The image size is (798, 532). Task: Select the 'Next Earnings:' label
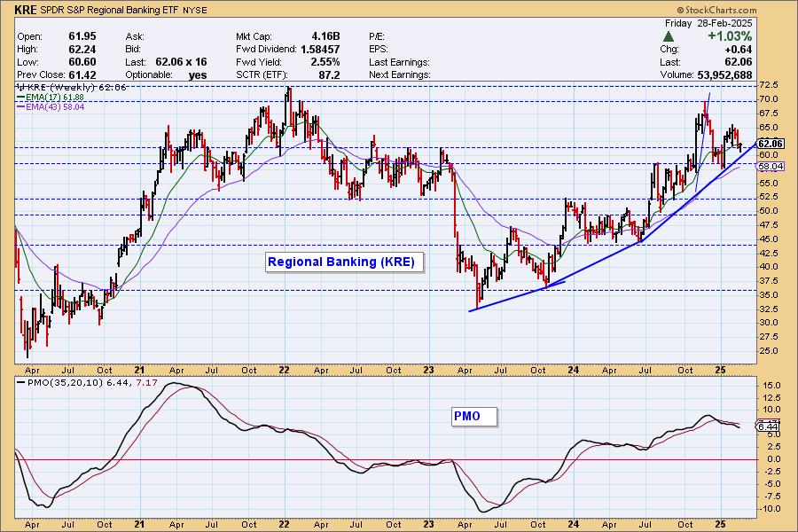click(400, 74)
